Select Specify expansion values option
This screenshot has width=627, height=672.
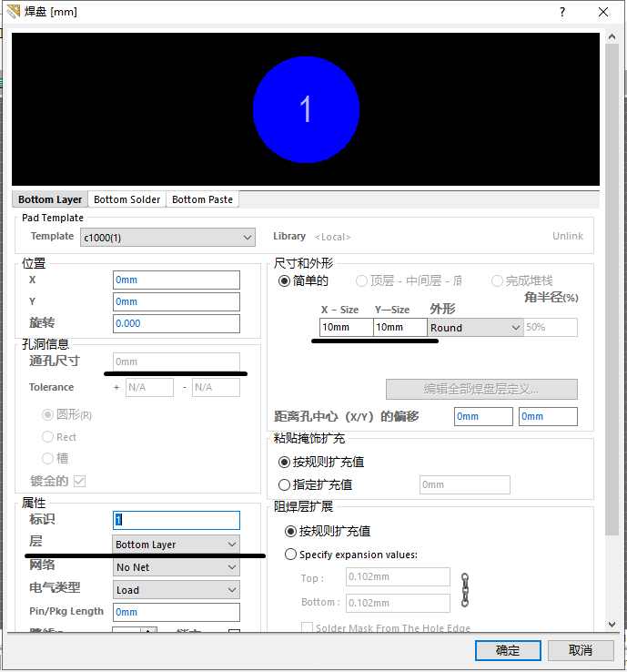point(351,555)
